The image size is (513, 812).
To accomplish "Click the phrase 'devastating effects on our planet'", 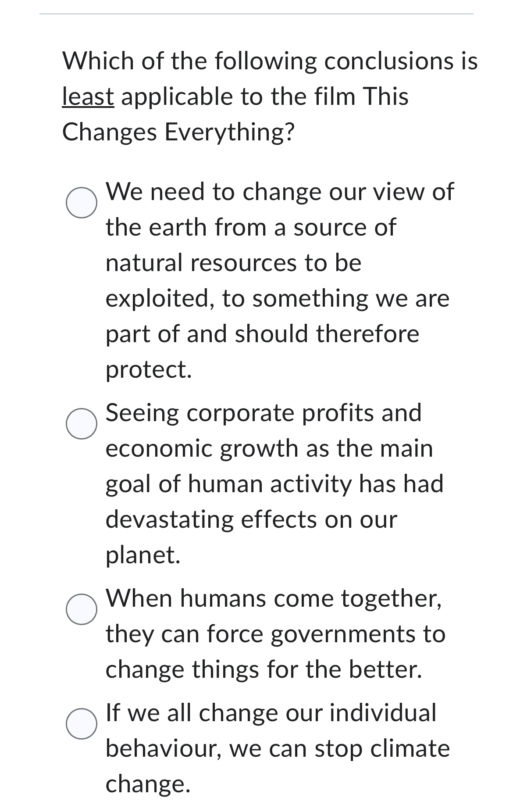I will [x=250, y=519].
